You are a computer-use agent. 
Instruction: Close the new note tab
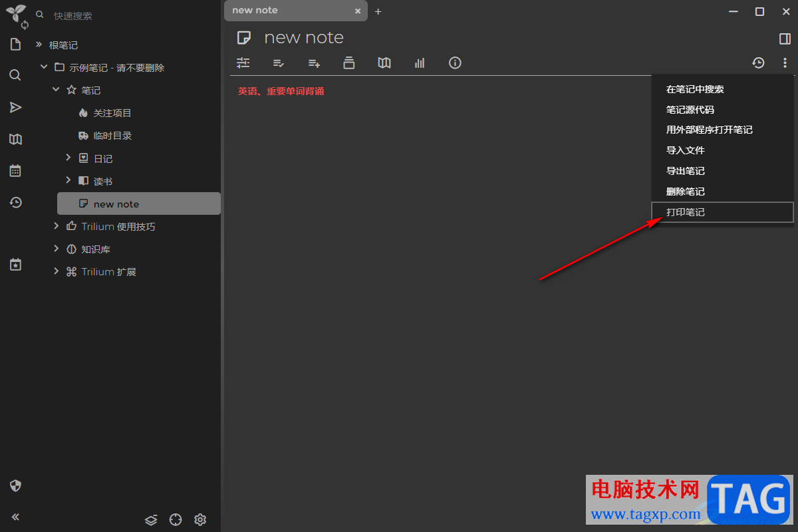tap(358, 11)
